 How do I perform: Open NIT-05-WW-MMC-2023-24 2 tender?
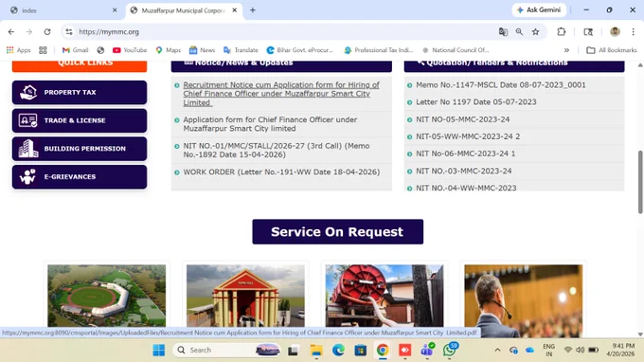[x=468, y=136]
